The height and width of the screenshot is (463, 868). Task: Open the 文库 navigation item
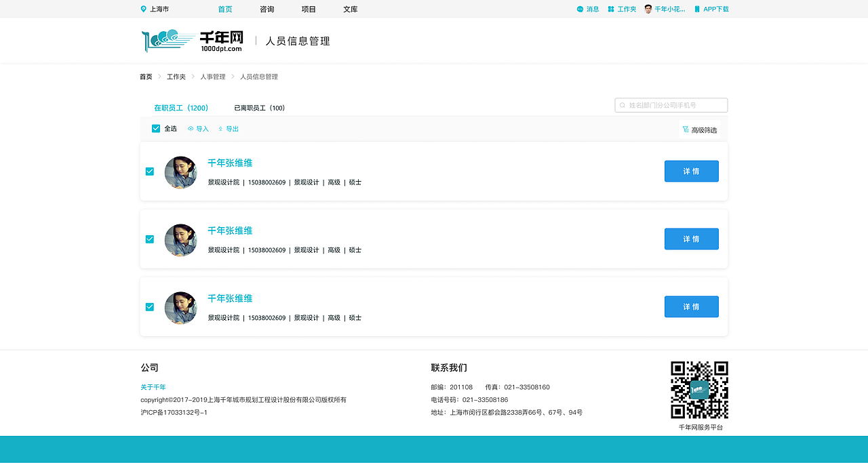351,9
